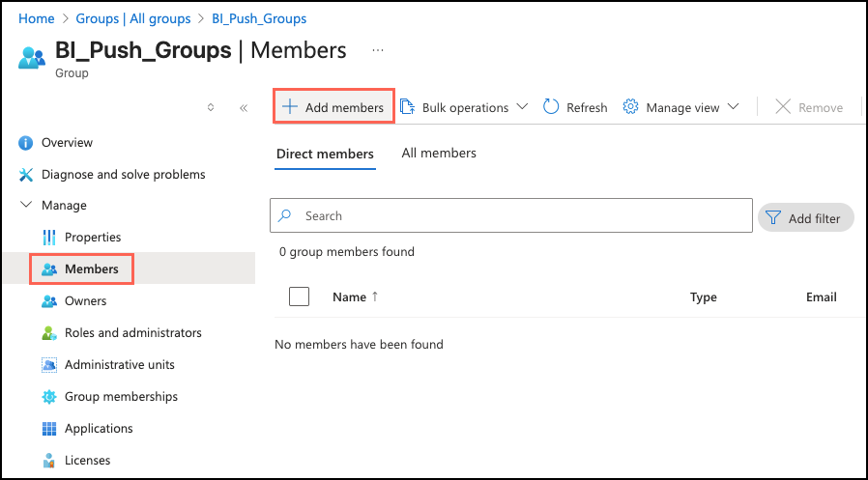Image resolution: width=868 pixels, height=480 pixels.
Task: Click the Remove button label
Action: coord(821,108)
